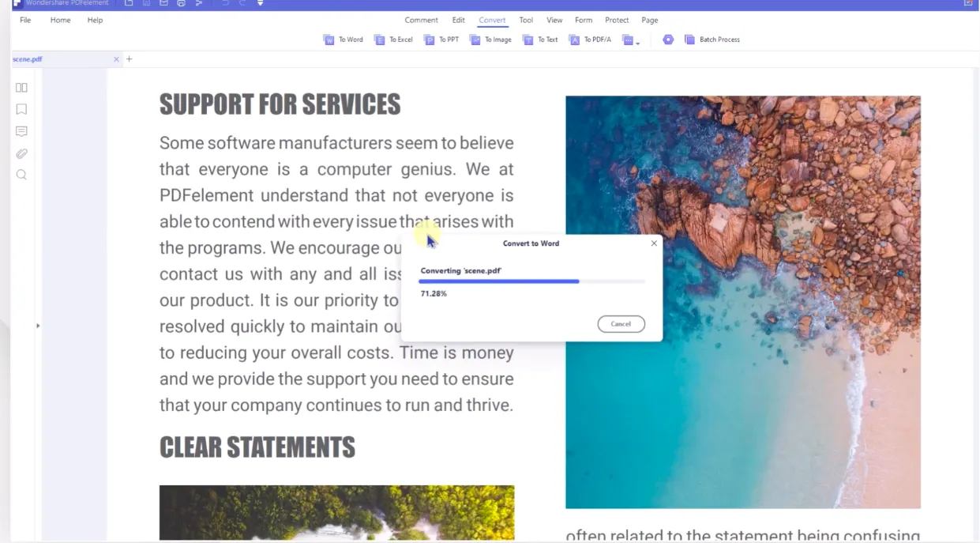The height and width of the screenshot is (543, 980).
Task: Cancel the Convert to Word process
Action: click(621, 324)
